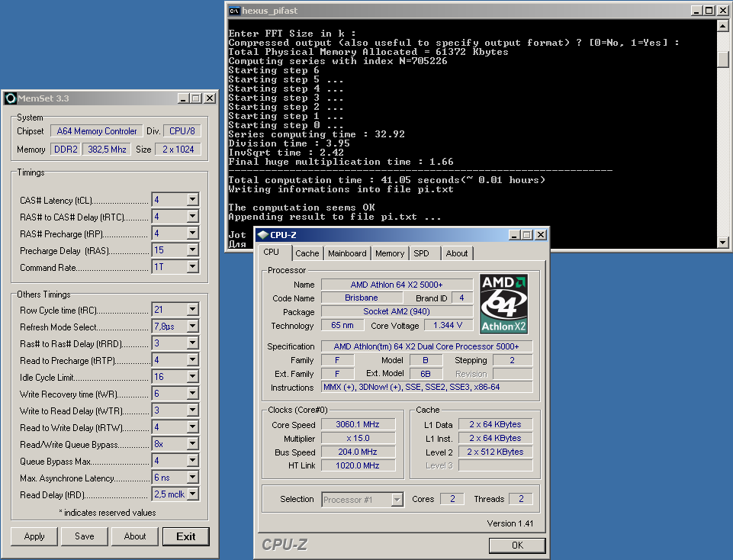The height and width of the screenshot is (560, 733).
Task: Expand the Refresh Mode Select dropdown
Action: (192, 327)
